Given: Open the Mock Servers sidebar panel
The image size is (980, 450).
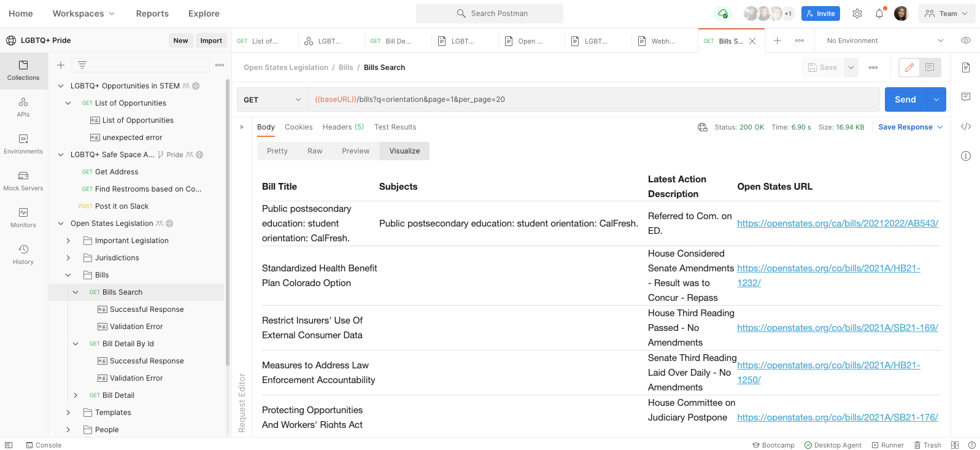Looking at the screenshot, I should click(23, 181).
